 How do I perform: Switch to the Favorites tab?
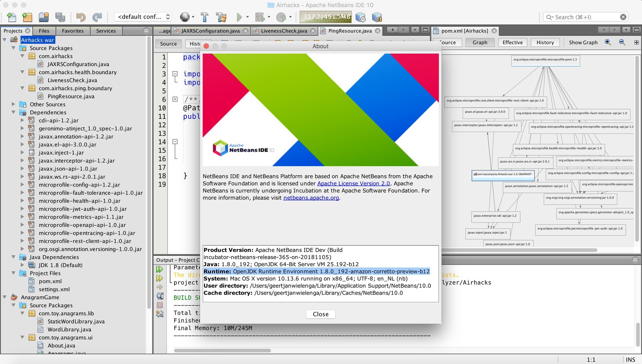click(73, 31)
